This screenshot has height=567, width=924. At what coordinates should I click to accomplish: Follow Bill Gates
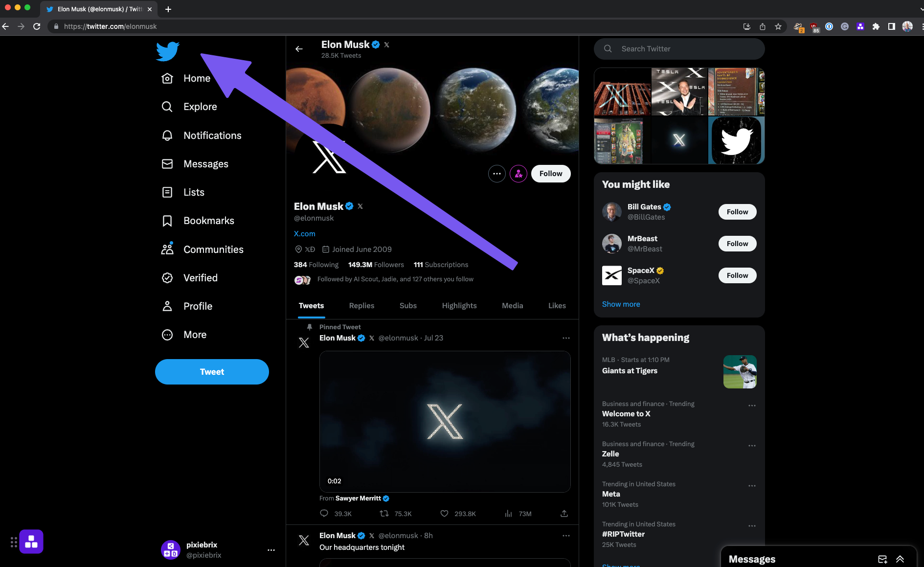pyautogui.click(x=737, y=212)
